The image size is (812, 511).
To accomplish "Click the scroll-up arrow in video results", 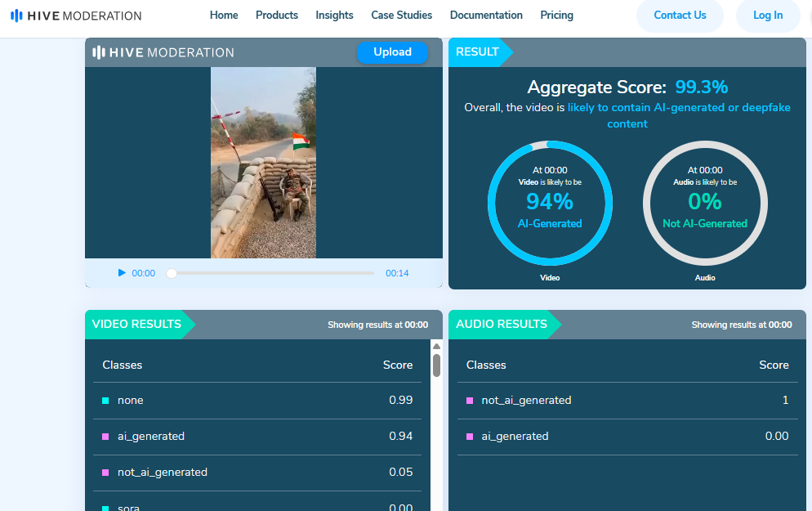I will point(436,347).
